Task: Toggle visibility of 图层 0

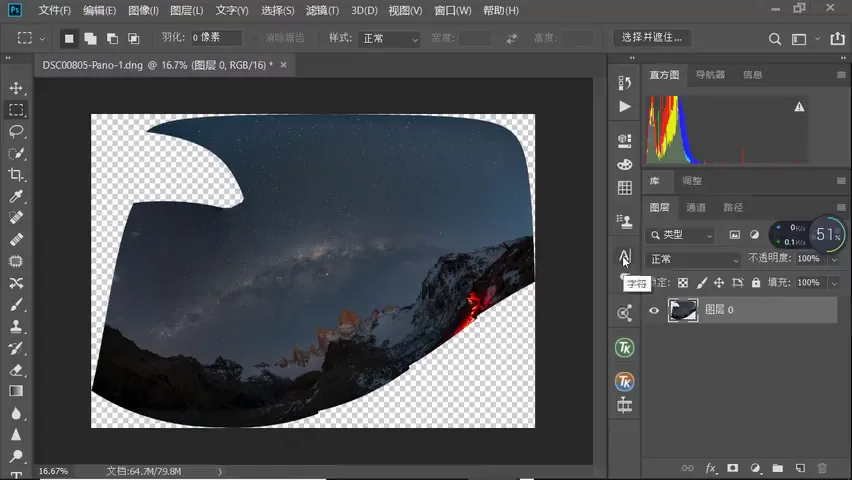Action: [654, 310]
